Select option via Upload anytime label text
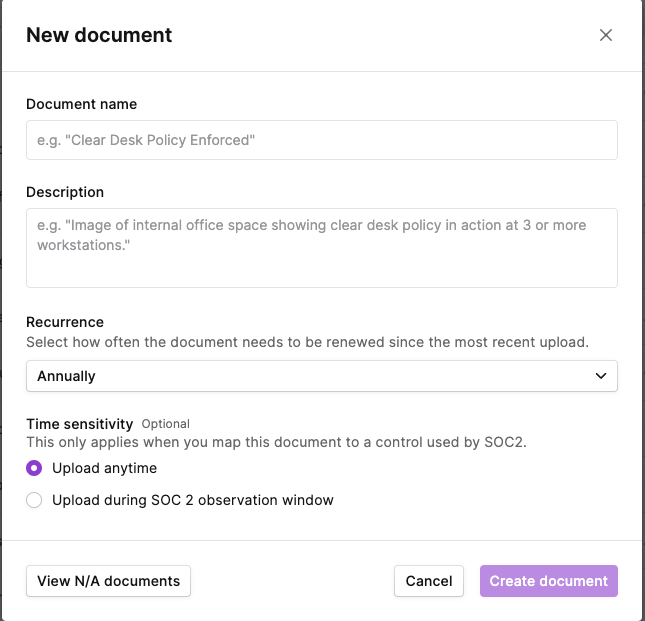The height and width of the screenshot is (621, 645). coord(104,468)
